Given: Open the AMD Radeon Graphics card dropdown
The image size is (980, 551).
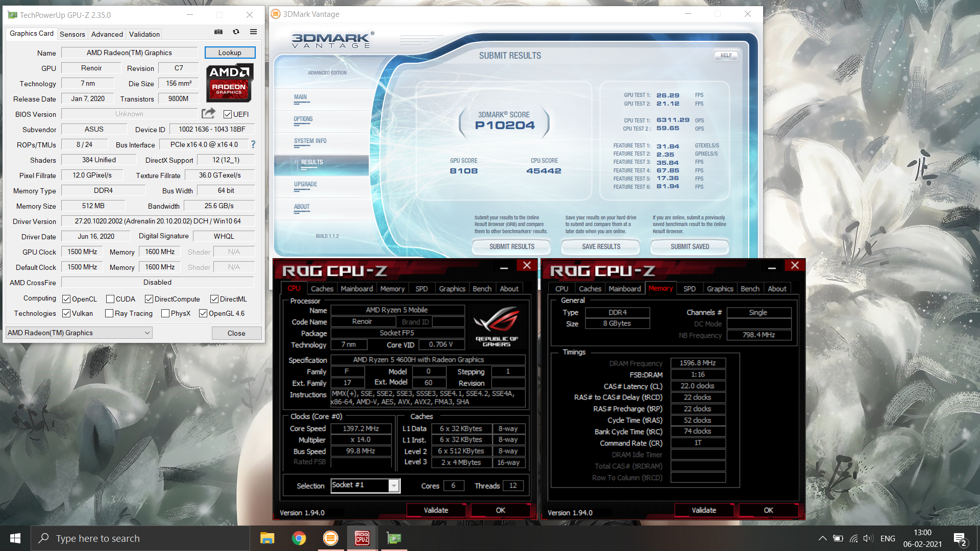Looking at the screenshot, I should [79, 333].
